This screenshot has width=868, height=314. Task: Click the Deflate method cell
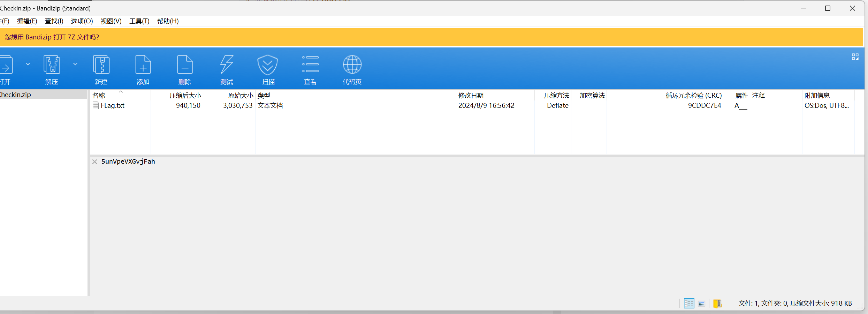click(x=558, y=105)
